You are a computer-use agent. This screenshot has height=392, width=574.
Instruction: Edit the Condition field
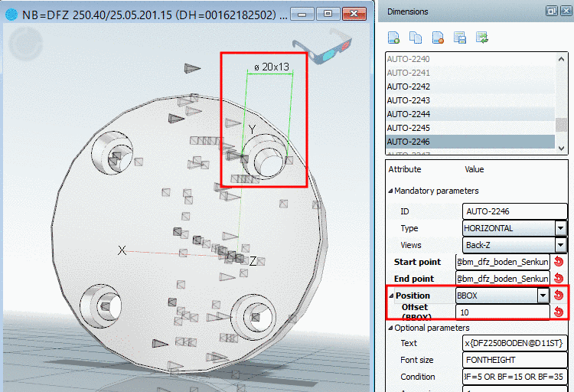tap(515, 377)
